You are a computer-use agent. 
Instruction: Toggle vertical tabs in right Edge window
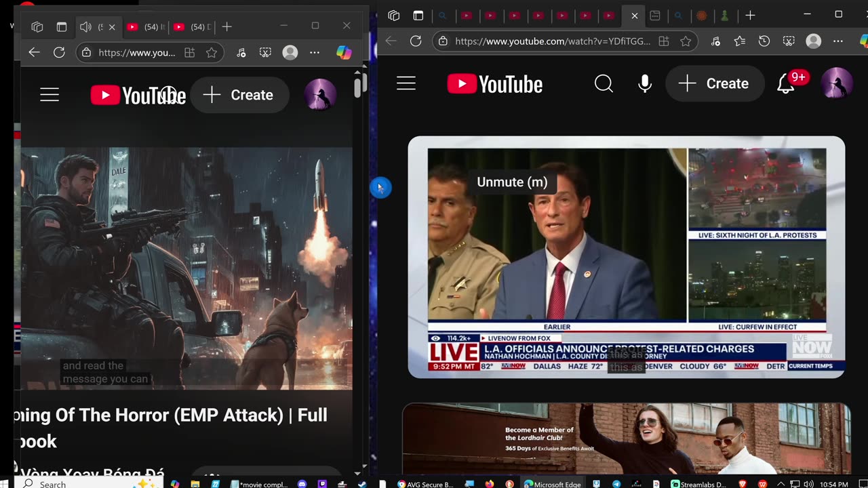418,16
